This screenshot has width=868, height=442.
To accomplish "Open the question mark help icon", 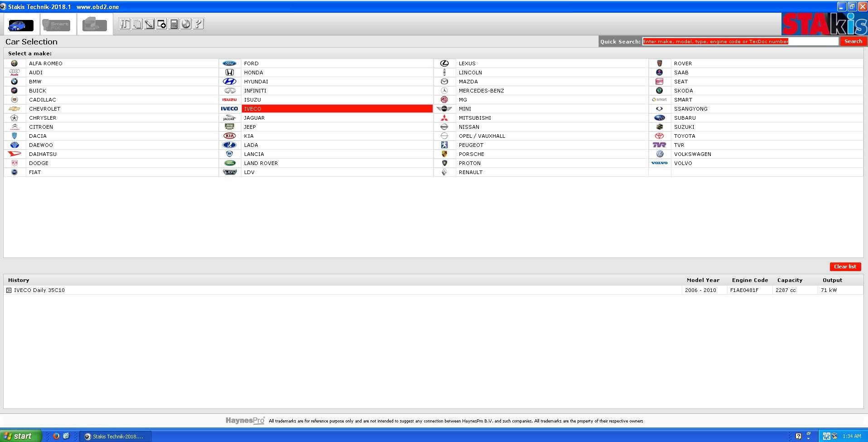I will coord(198,24).
